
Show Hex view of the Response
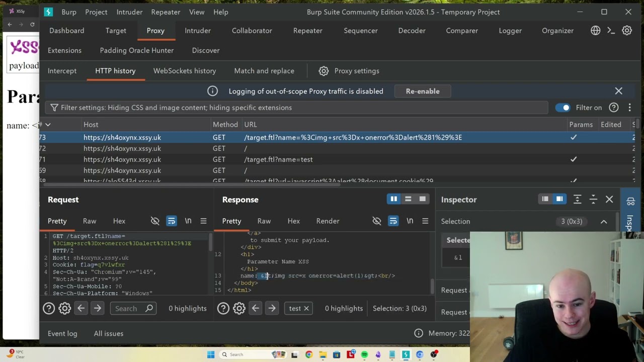click(x=294, y=221)
